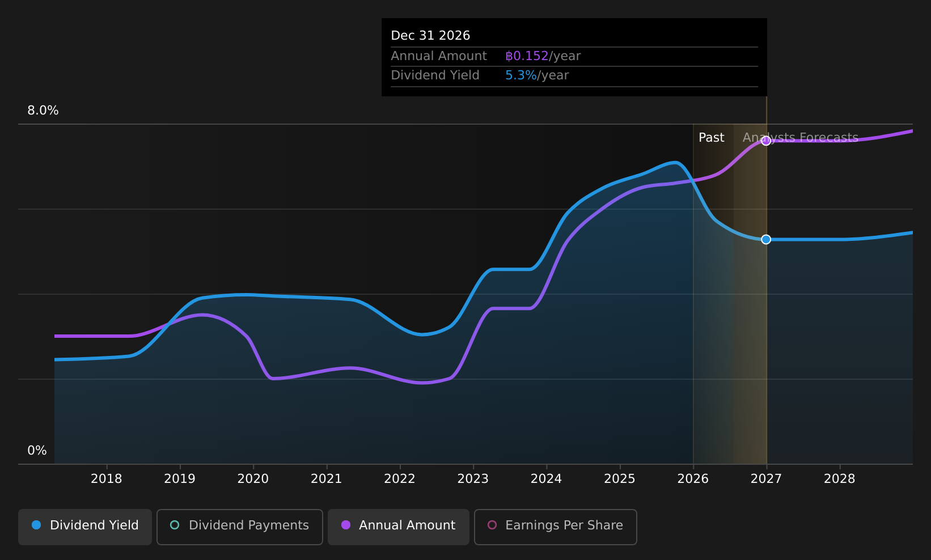Click the 2021 x-axis label
Viewport: 931px width, 560px height.
point(327,479)
